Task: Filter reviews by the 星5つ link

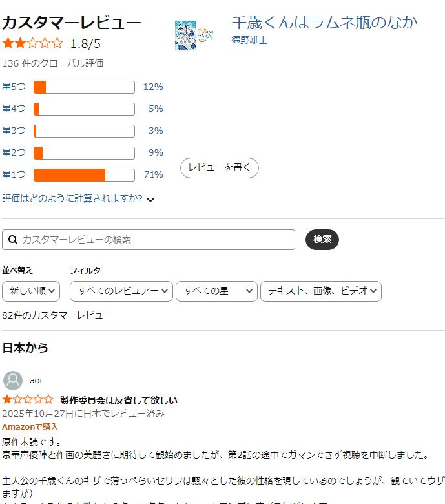Action: pos(14,87)
